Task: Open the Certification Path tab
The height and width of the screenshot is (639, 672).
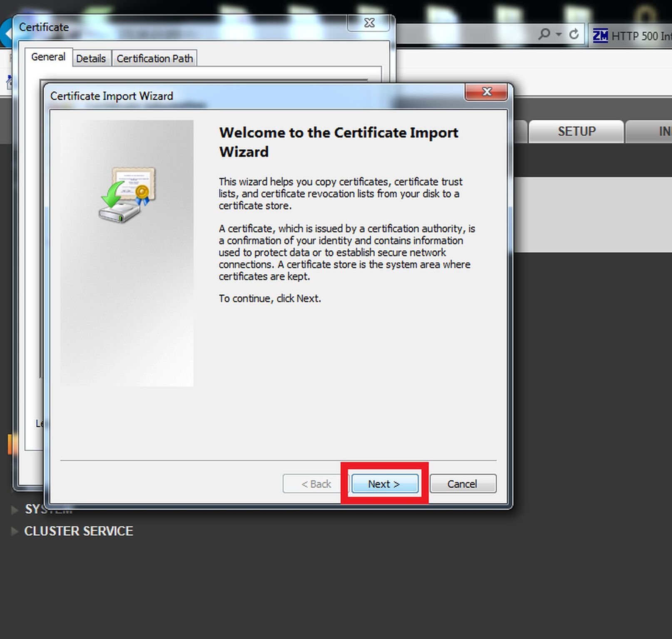Action: [x=154, y=59]
